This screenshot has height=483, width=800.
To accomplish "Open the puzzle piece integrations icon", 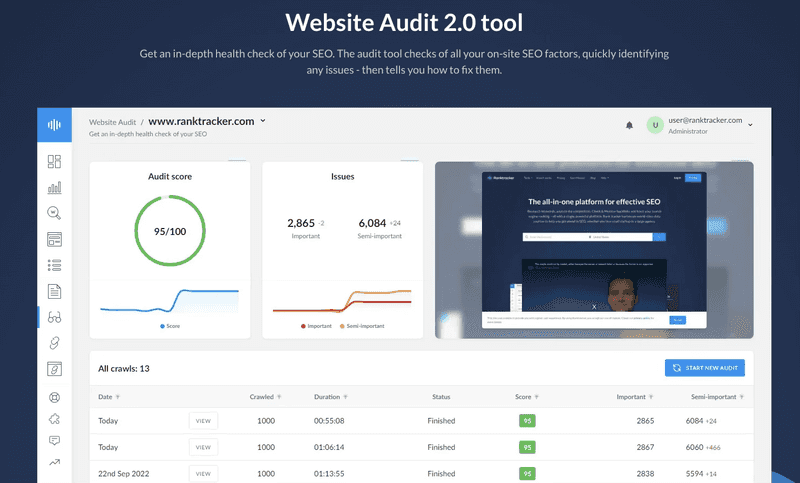I will (x=54, y=419).
